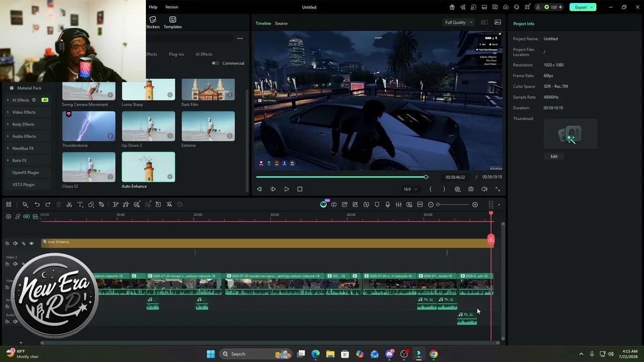Open the Help menu
Viewport: 644px width, 362px height.
pyautogui.click(x=153, y=7)
